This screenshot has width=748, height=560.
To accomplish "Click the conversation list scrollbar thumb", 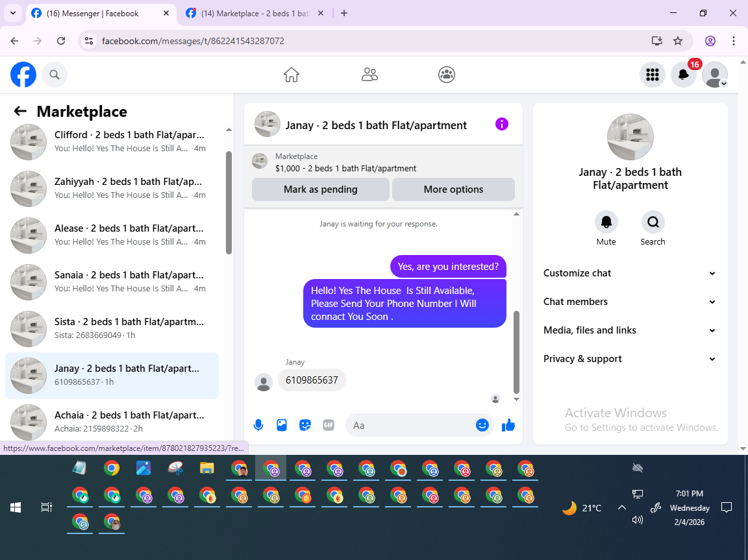I will [229, 202].
